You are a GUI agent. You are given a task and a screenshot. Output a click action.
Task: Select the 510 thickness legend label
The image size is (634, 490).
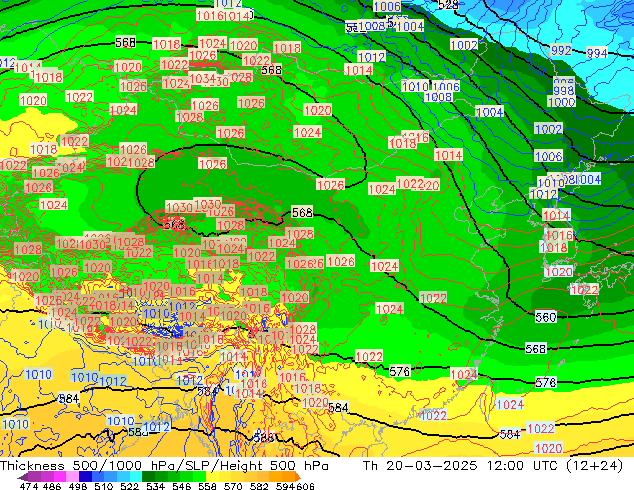[x=104, y=486]
